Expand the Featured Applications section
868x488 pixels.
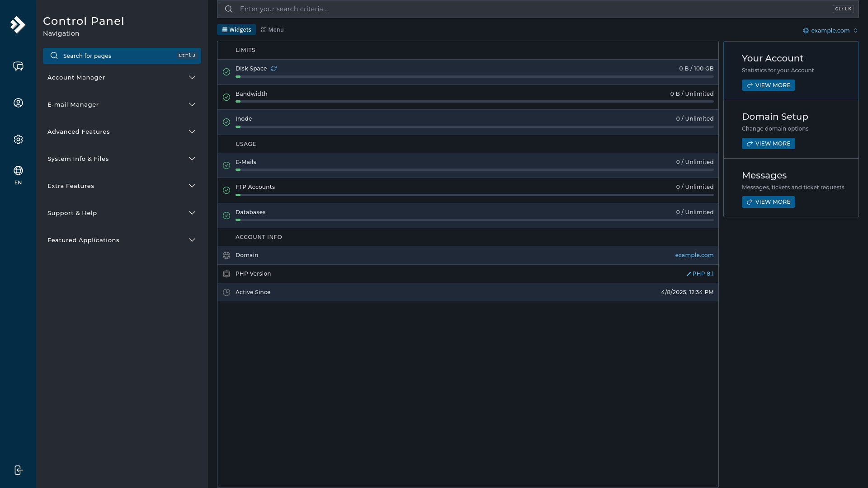122,240
